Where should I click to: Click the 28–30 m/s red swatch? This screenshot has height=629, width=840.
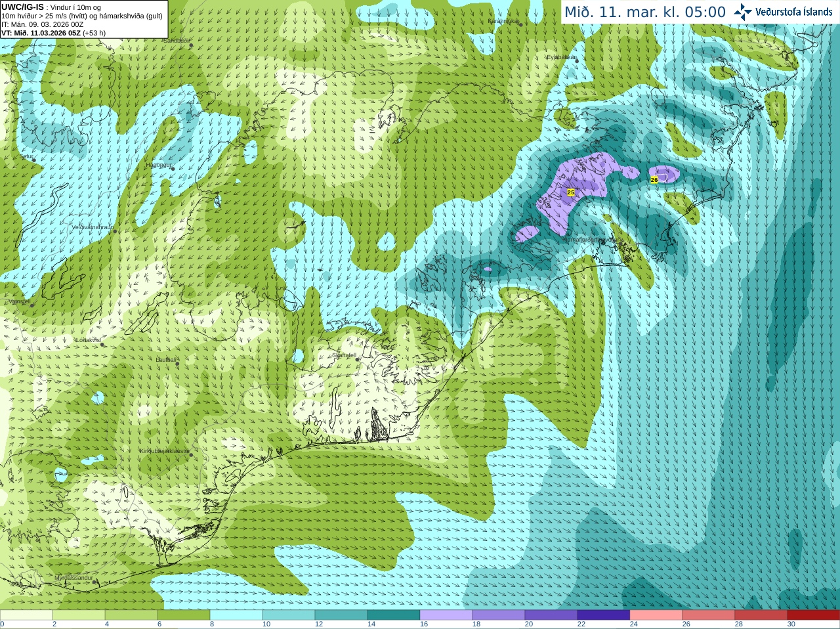(x=761, y=615)
